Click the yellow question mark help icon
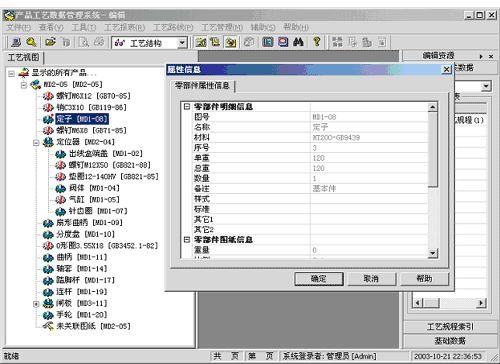Screen dimensions: 500x364 click(316, 42)
